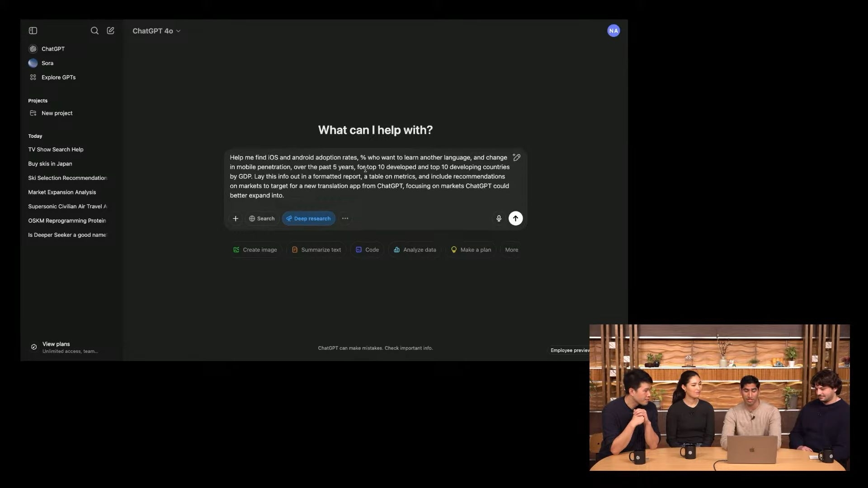Click View plans at the bottom

tap(56, 343)
